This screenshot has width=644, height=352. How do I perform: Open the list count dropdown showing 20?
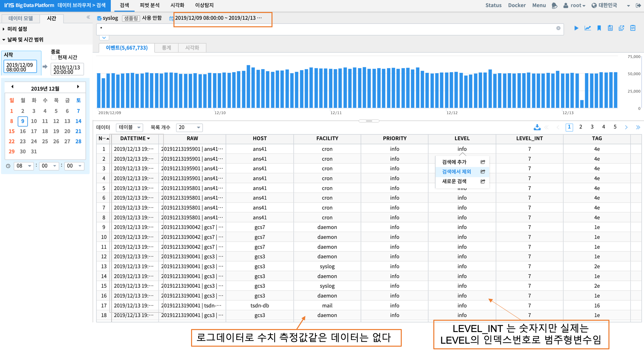(189, 127)
